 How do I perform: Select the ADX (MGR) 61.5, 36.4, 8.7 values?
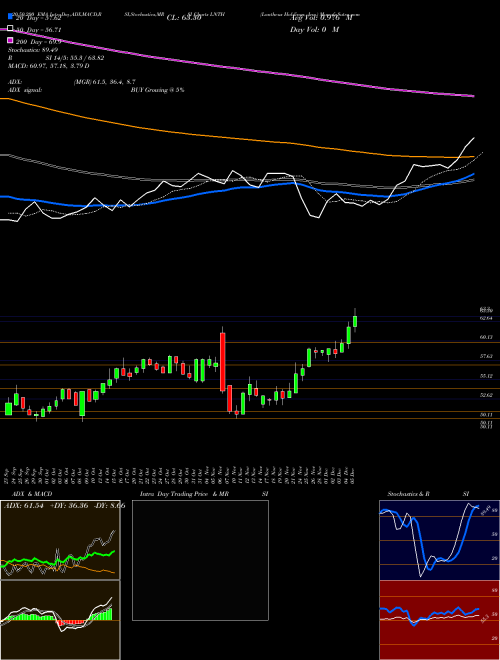pyautogui.click(x=104, y=82)
